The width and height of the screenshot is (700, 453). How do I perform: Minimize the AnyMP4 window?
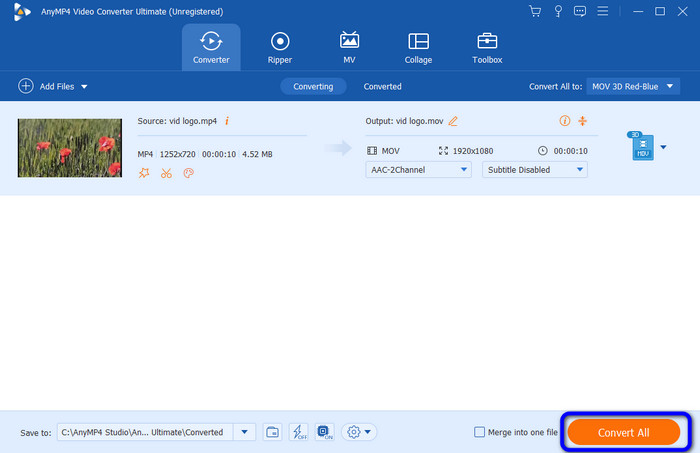(638, 12)
